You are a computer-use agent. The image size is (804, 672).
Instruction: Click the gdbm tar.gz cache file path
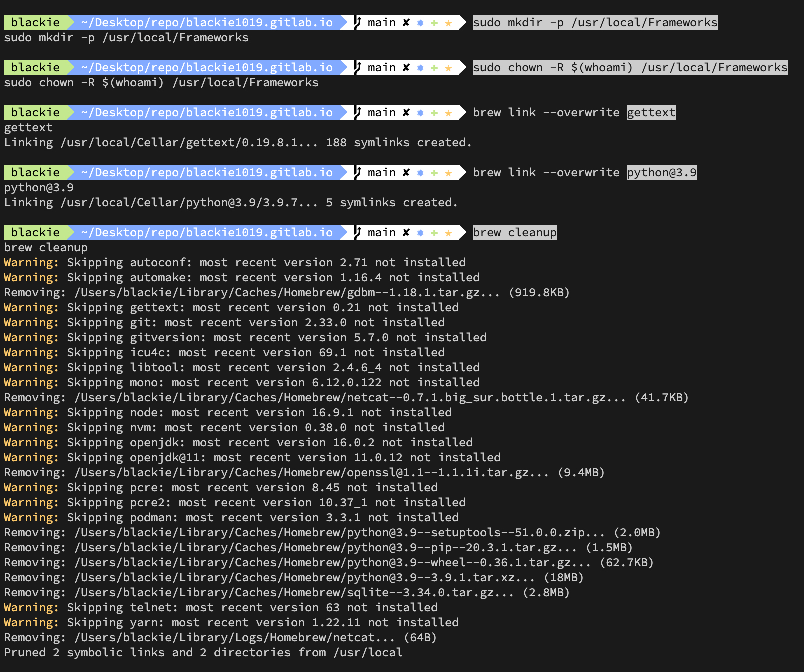coord(287,292)
